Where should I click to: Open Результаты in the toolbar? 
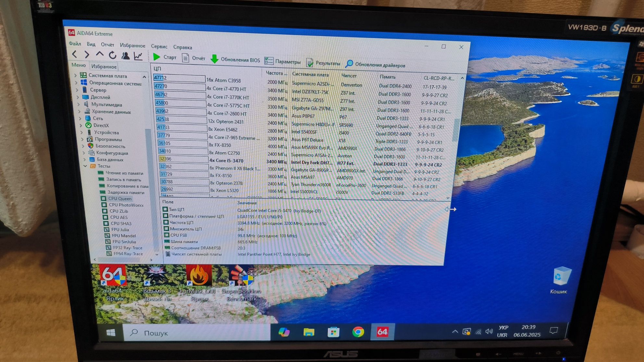point(323,63)
